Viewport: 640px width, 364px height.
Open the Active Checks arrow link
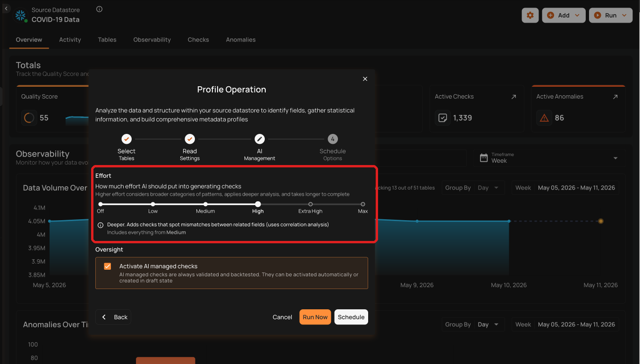[x=514, y=97]
